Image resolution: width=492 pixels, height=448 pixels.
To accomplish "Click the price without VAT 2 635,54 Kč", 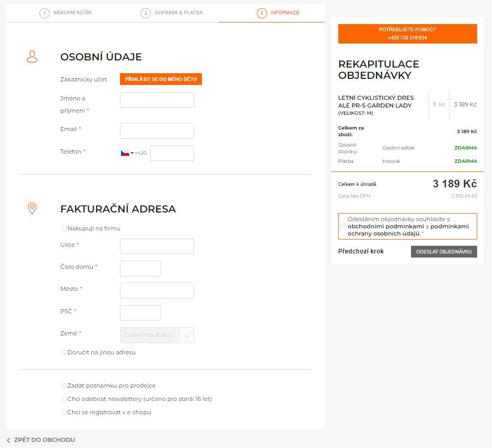I will coord(464,196).
